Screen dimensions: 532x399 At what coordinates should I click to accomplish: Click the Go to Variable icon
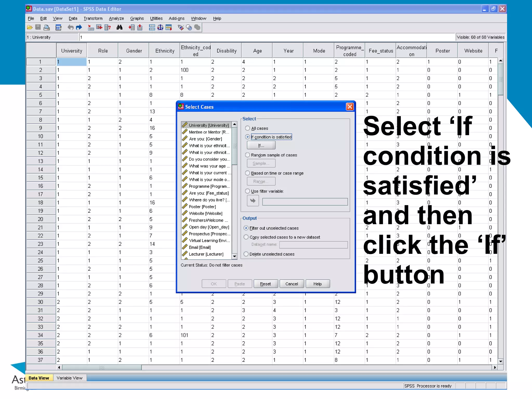(99, 27)
